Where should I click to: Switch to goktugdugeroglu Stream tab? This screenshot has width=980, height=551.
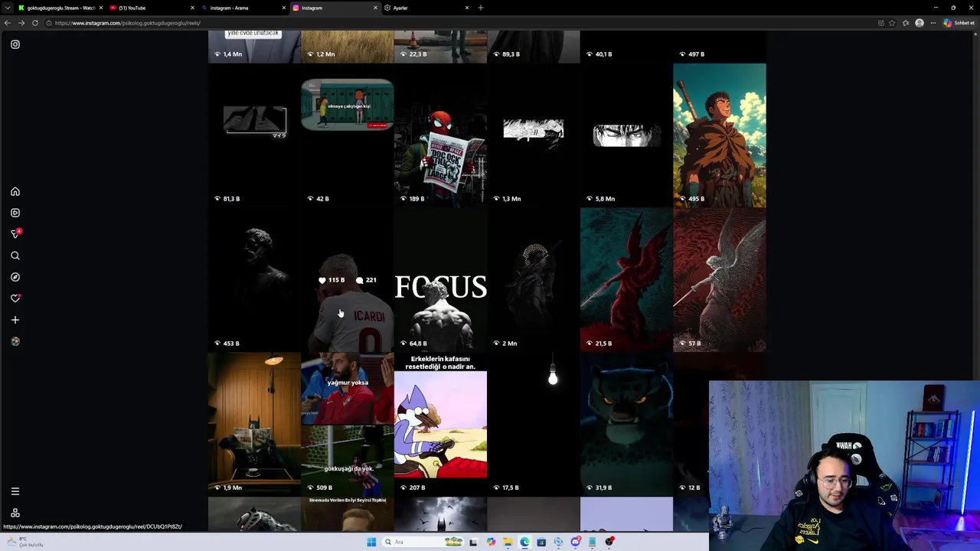[60, 8]
